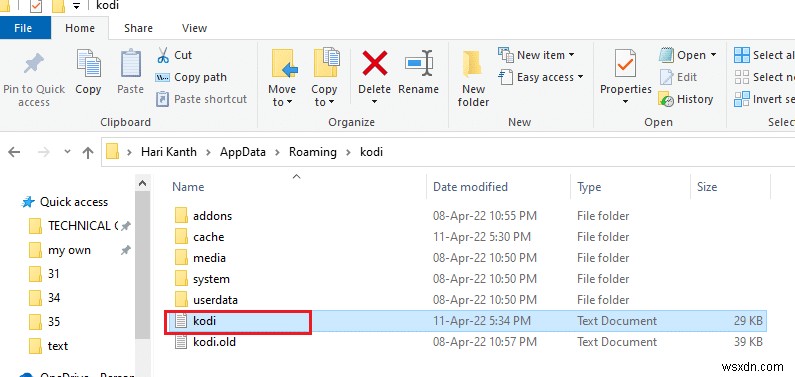This screenshot has height=377, width=795.
Task: Select the kodi.old file
Action: (214, 342)
